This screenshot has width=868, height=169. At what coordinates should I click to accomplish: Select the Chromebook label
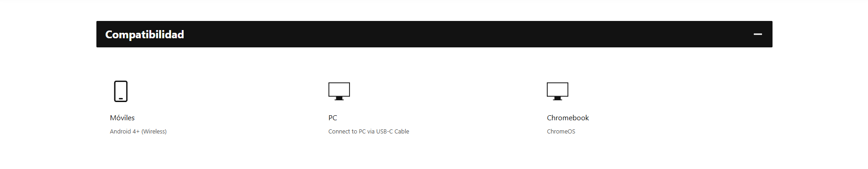pos(568,118)
